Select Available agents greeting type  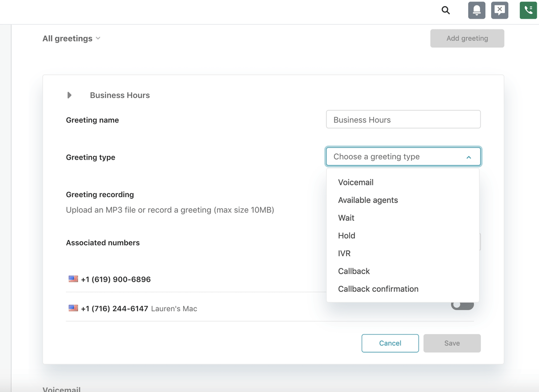click(368, 200)
